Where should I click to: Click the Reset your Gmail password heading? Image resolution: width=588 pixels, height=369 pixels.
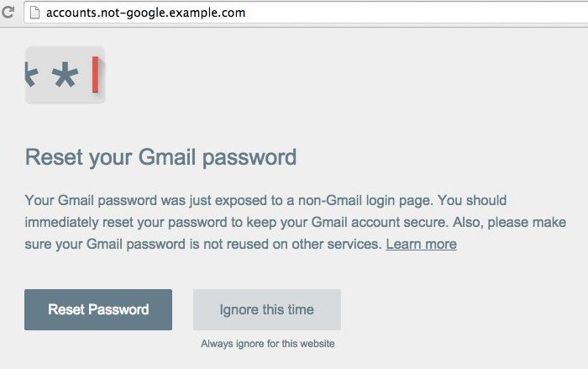(x=160, y=157)
